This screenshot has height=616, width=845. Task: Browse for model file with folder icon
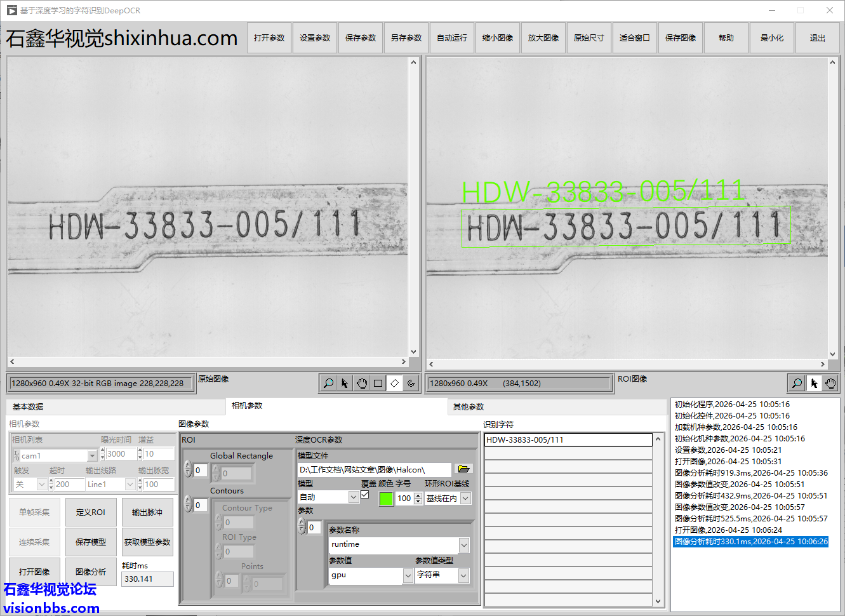463,469
